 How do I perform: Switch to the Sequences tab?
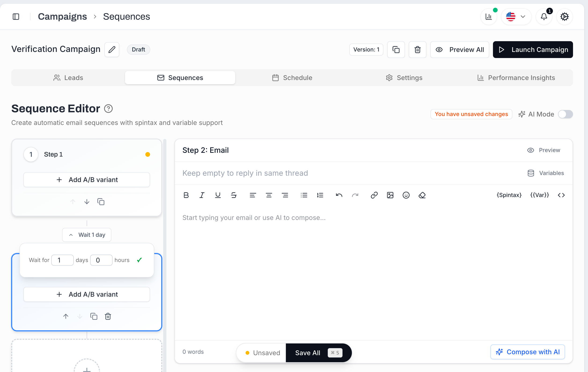point(180,78)
